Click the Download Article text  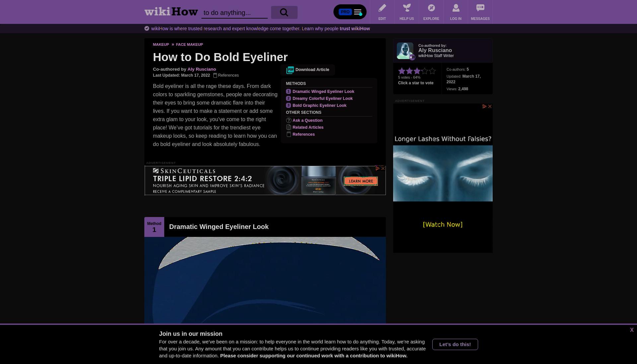(x=312, y=70)
